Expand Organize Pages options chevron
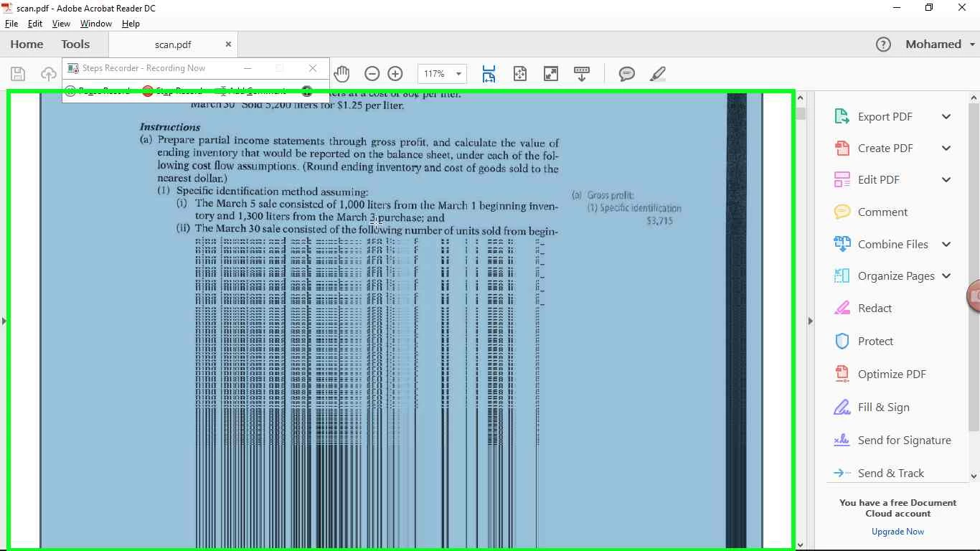Screen dimensions: 980x551 click(946, 275)
